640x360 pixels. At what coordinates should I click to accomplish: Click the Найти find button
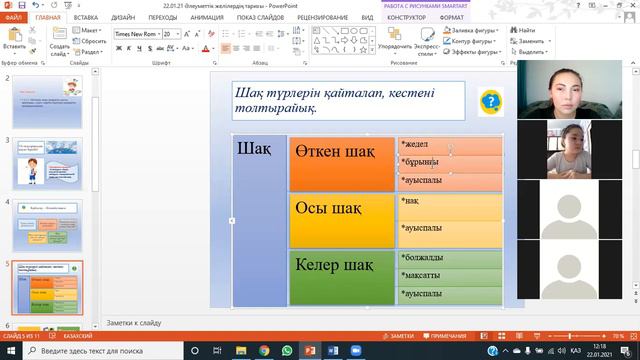pos(523,30)
